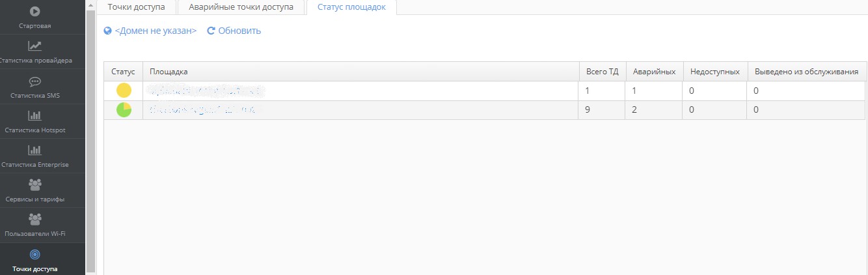The height and width of the screenshot is (275, 868).
Task: Click the refresh arrow icon
Action: point(211,31)
